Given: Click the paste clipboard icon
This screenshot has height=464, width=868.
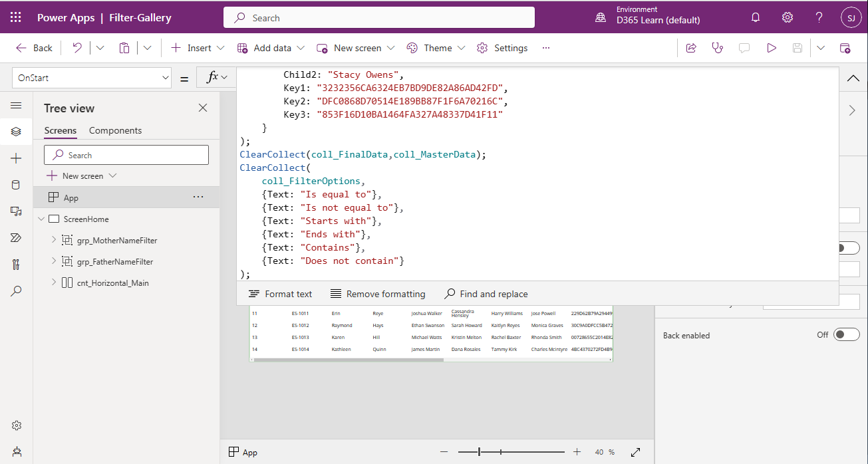Looking at the screenshot, I should tap(124, 48).
